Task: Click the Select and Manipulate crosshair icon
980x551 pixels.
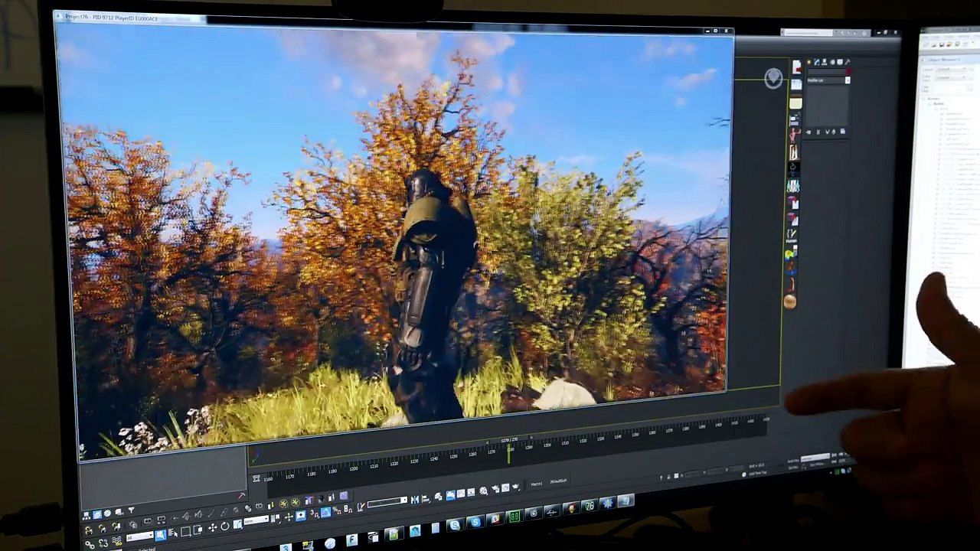Action: [289, 517]
